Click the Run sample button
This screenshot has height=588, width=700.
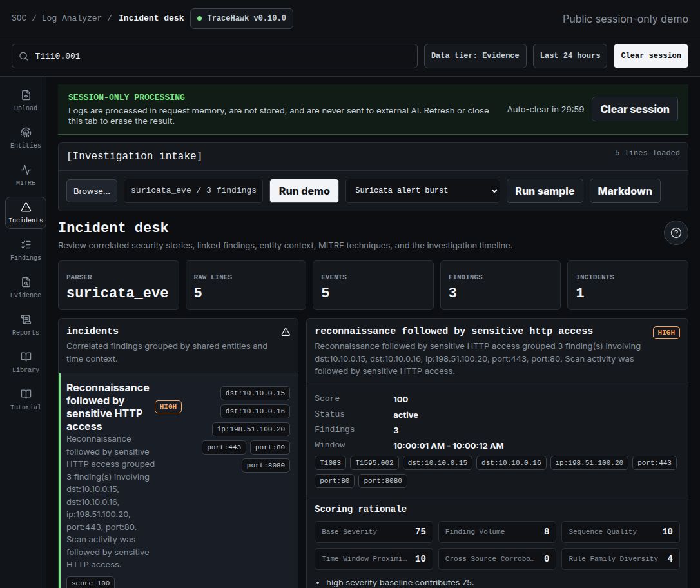click(545, 191)
